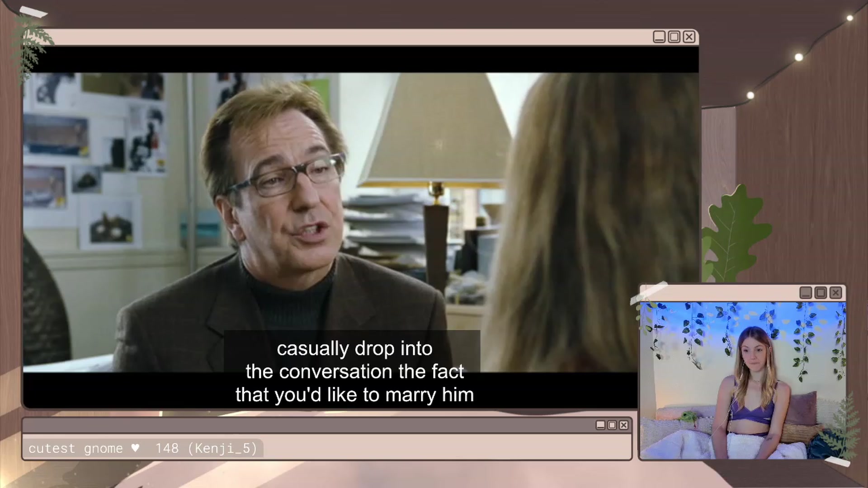Minimize the webcam window
Screen dimensions: 868x488
pos(806,293)
